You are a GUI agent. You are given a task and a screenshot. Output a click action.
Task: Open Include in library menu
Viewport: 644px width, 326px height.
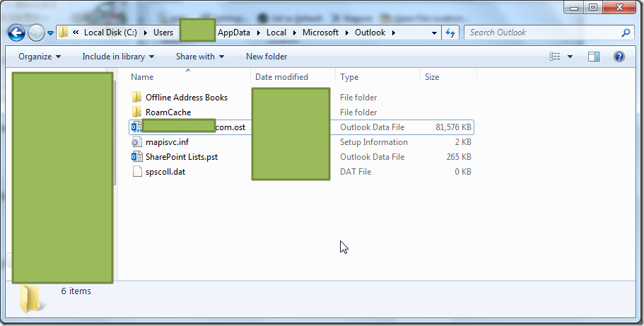[118, 57]
